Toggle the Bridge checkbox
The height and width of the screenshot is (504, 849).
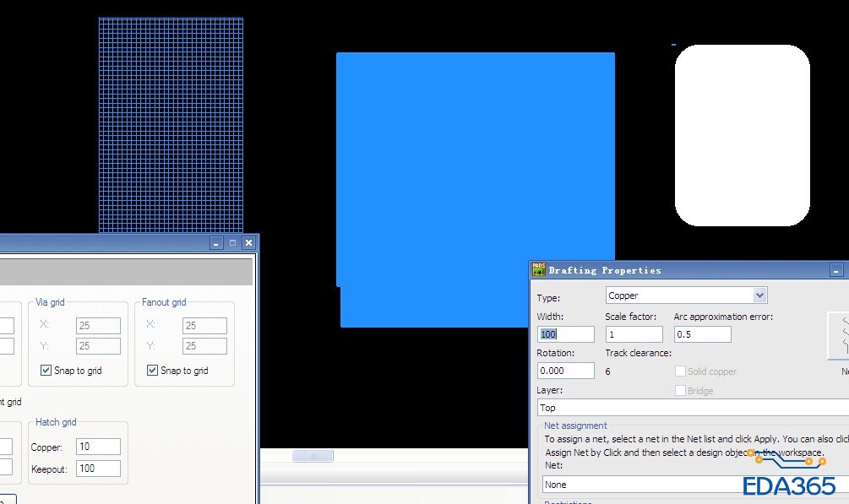pos(680,390)
